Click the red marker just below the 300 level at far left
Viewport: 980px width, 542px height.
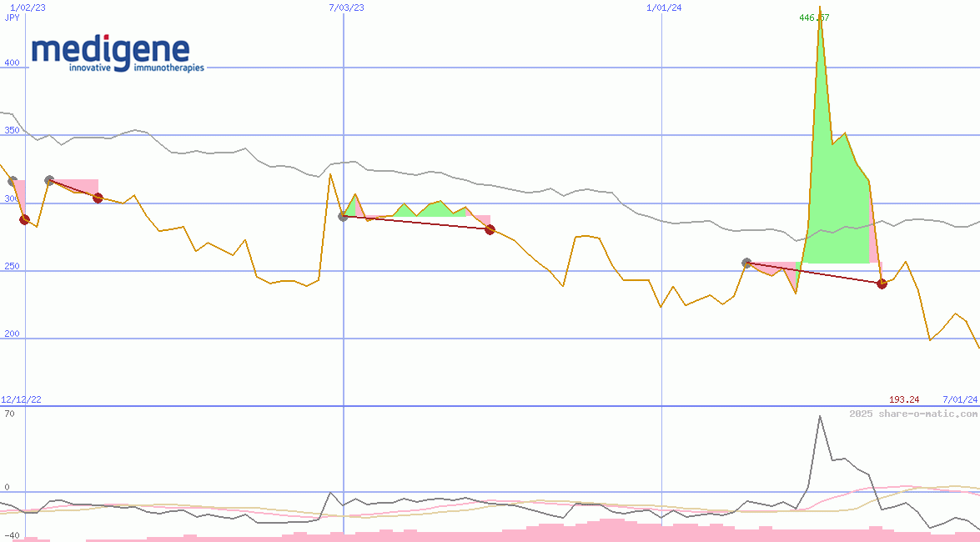pos(24,219)
